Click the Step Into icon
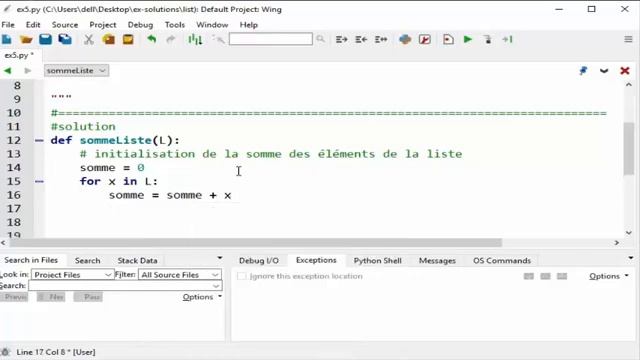This screenshot has height=360, width=640. tap(488, 39)
